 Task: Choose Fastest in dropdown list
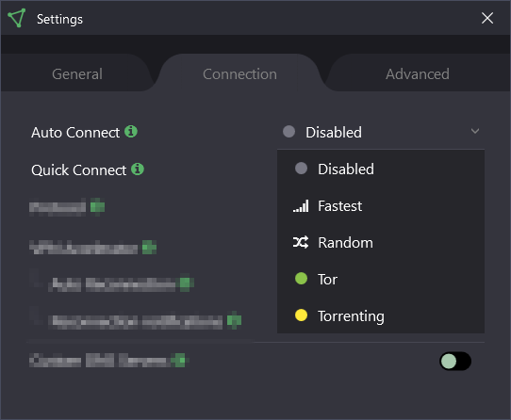(x=381, y=206)
